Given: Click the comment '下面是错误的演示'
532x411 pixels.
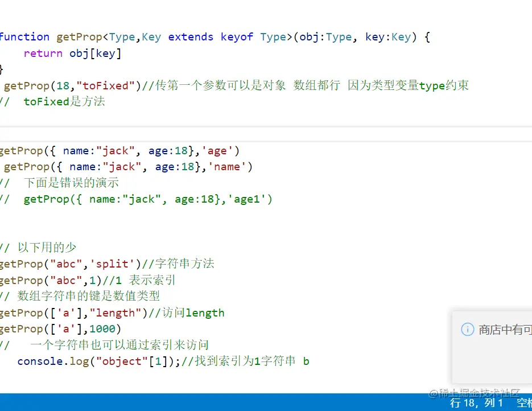Looking at the screenshot, I should tap(71, 183).
